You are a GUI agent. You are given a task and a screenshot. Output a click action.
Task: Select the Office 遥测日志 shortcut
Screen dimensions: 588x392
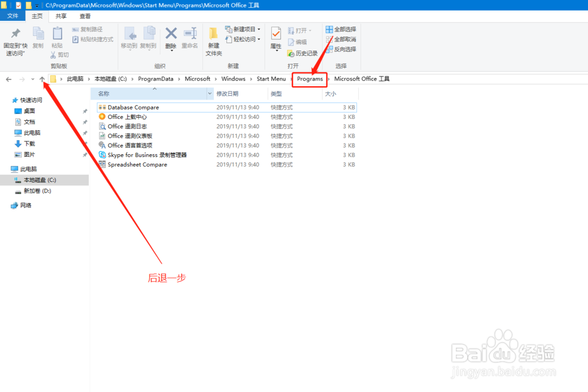pos(226,127)
